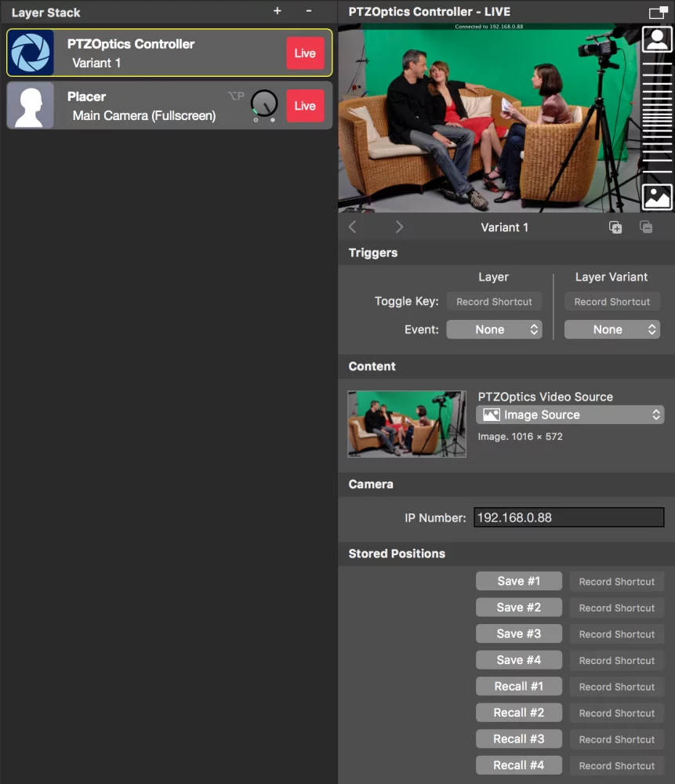Open detached preview window icon
This screenshot has width=675, height=784.
pos(658,13)
